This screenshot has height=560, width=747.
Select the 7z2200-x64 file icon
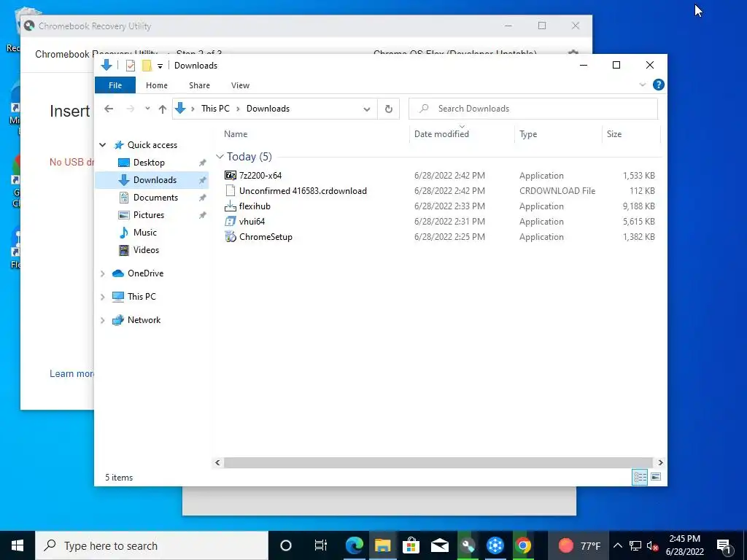tap(230, 175)
